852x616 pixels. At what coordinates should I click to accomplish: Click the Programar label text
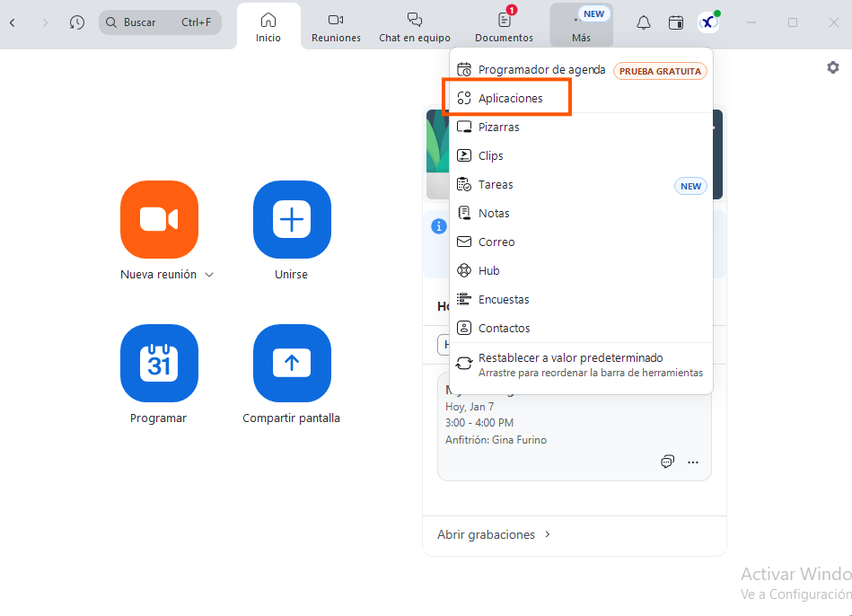pos(158,418)
